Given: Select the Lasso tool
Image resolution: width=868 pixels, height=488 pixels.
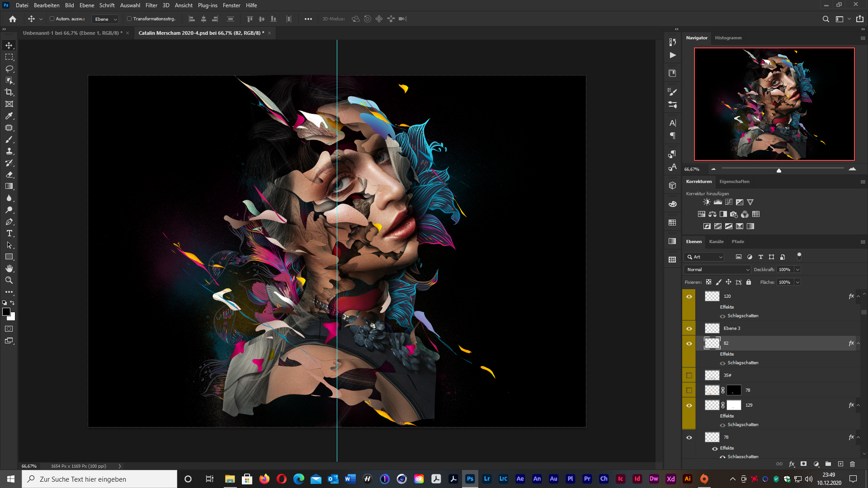Looking at the screenshot, I should (x=9, y=69).
